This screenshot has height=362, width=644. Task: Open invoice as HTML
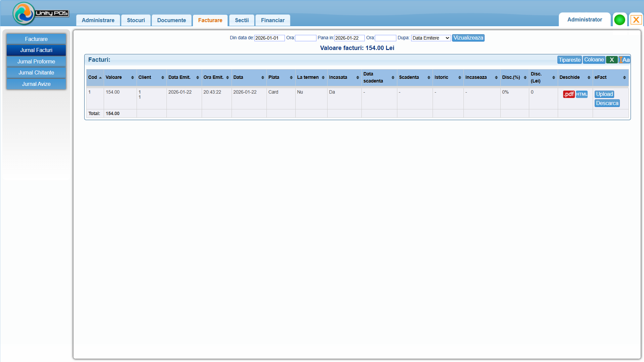tap(582, 94)
